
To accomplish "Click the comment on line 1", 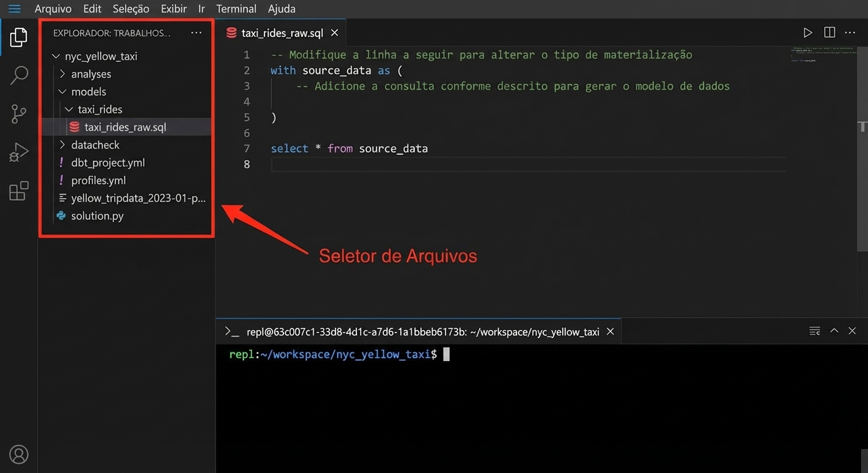I will [x=481, y=55].
